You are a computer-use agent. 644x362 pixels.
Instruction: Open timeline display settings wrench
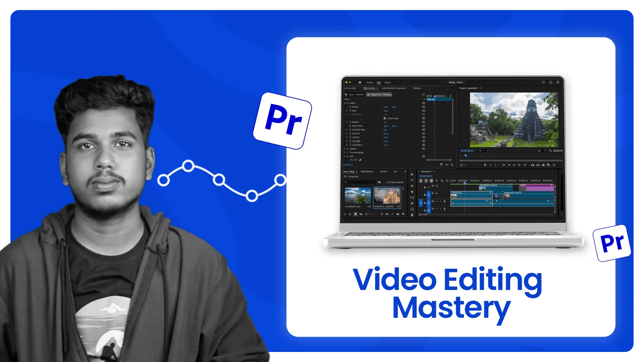(x=442, y=181)
